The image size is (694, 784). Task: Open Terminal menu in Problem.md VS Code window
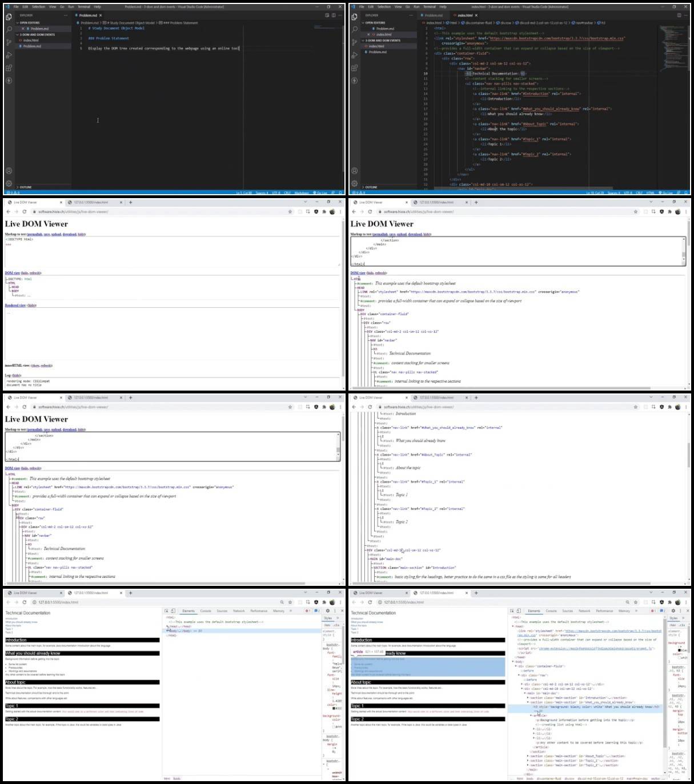(x=84, y=7)
